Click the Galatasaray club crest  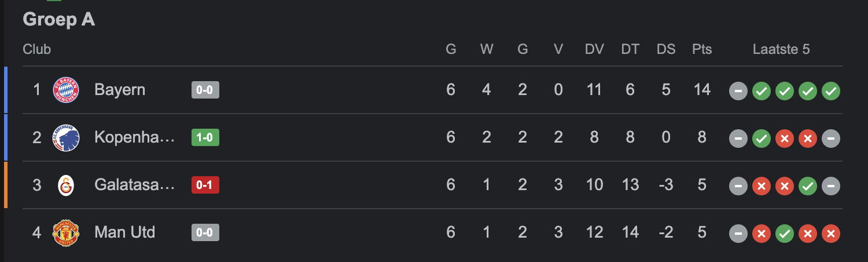point(66,185)
